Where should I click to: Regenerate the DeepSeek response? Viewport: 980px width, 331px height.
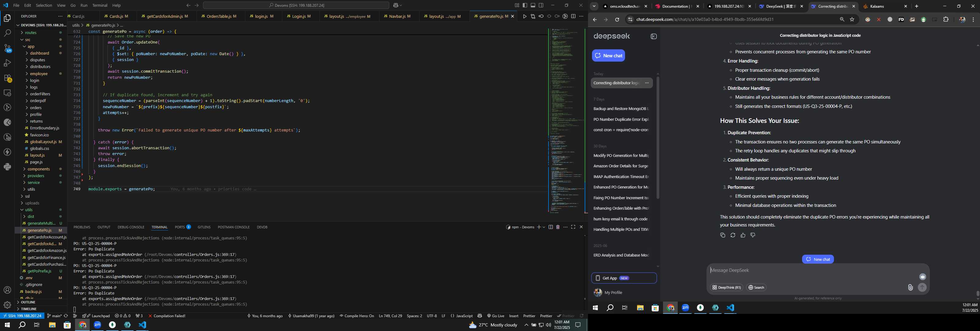tap(733, 235)
